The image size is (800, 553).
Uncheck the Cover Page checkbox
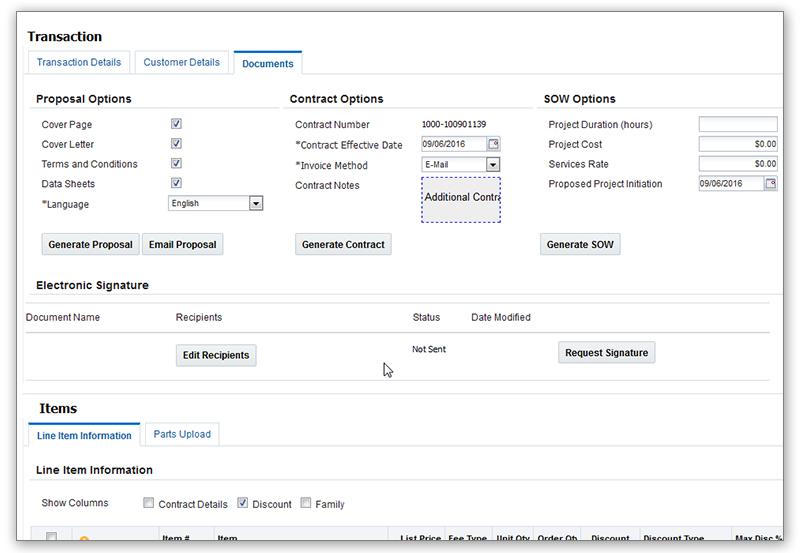click(176, 124)
